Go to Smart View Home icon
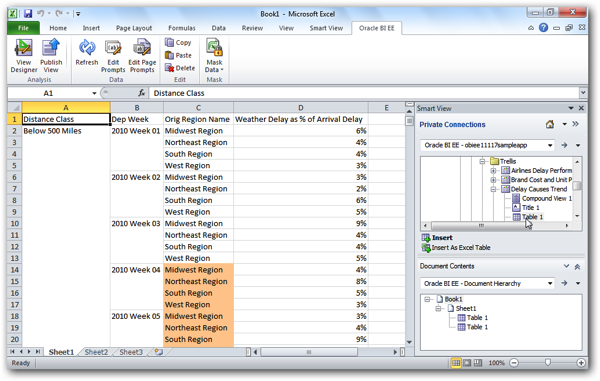 [550, 124]
